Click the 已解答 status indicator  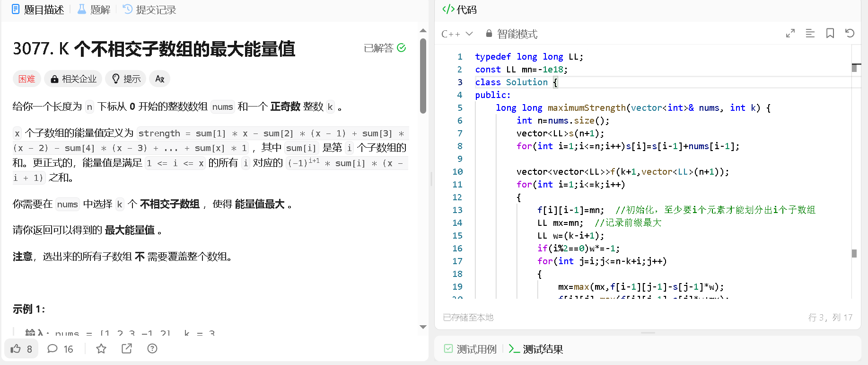pyautogui.click(x=385, y=48)
